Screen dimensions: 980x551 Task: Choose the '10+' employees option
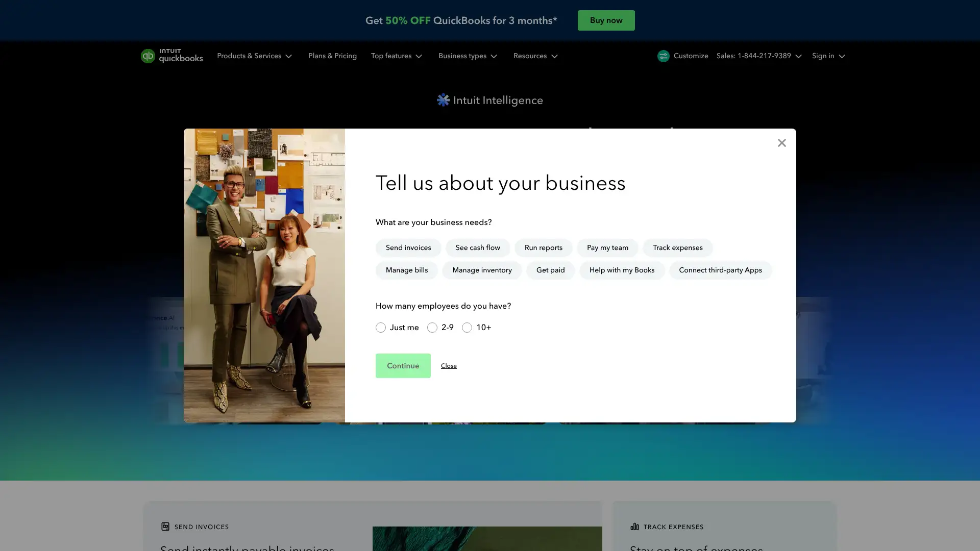[x=467, y=328]
